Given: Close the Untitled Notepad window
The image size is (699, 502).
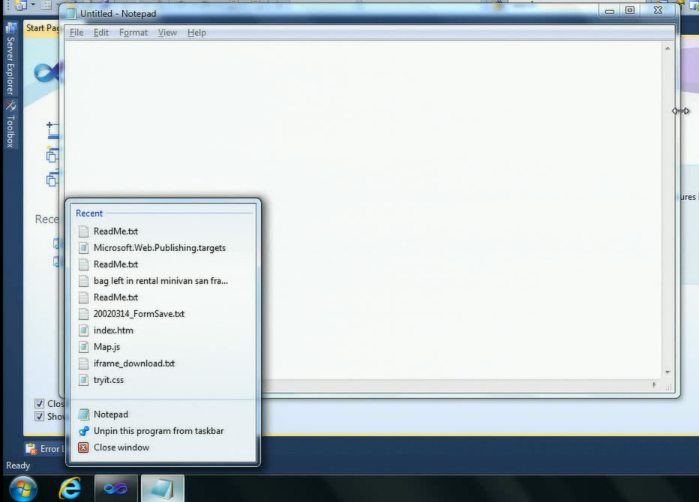Looking at the screenshot, I should (658, 10).
